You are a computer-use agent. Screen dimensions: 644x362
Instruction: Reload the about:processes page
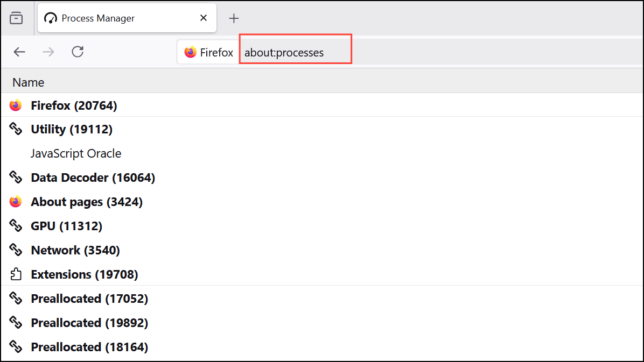coord(77,52)
